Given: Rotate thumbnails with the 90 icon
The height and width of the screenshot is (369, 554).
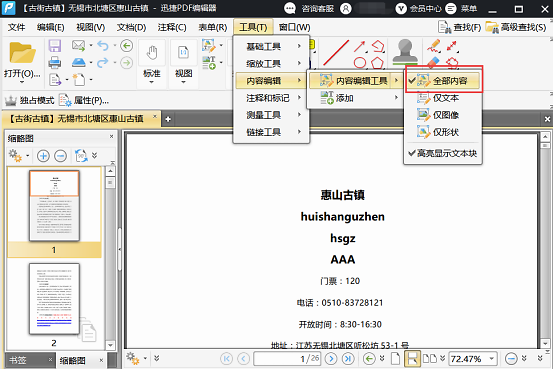Looking at the screenshot, I should click(81, 156).
